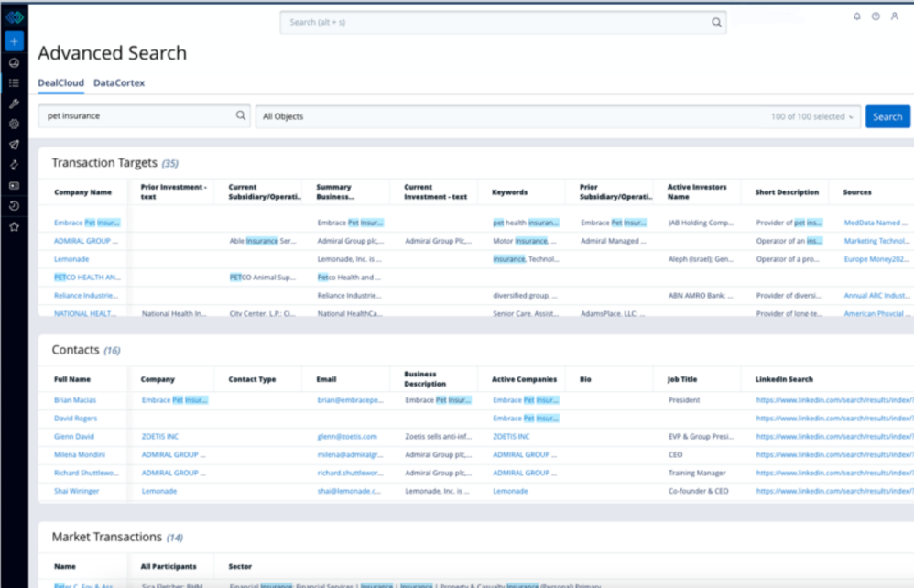
Task: Open contact Glenn David
Action: pos(73,436)
